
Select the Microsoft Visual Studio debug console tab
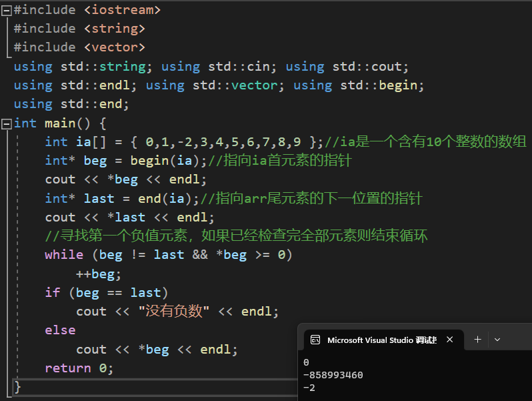381,340
